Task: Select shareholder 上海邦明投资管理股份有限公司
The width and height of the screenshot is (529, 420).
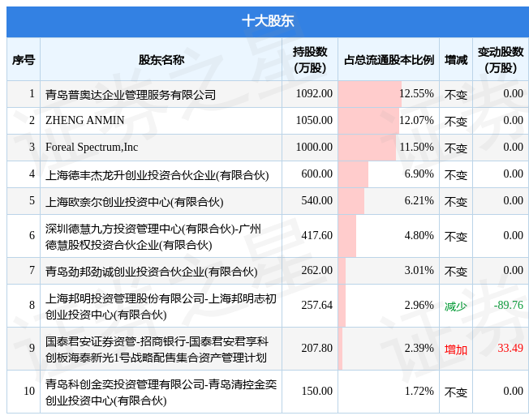Action: (161, 306)
